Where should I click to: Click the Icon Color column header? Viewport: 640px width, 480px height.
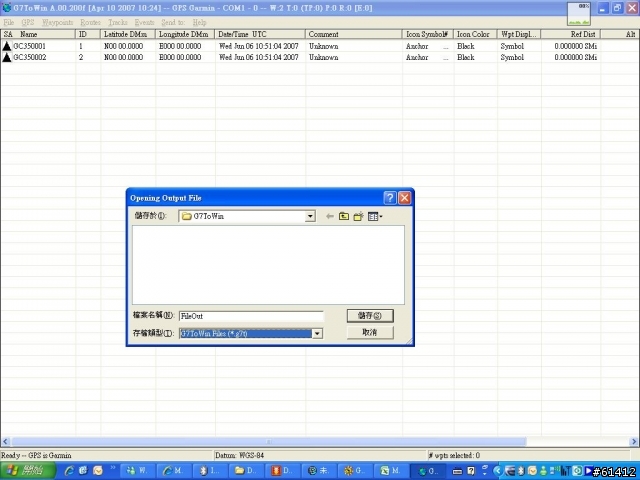[475, 34]
